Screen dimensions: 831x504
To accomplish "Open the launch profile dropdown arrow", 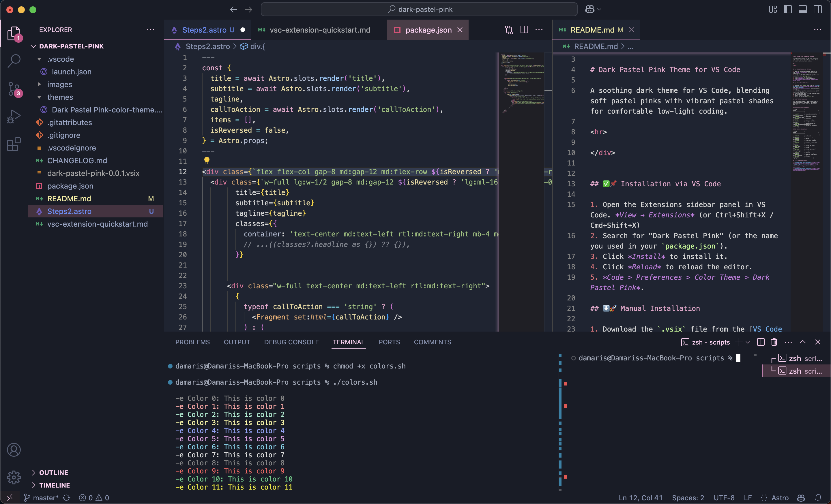I will point(748,342).
